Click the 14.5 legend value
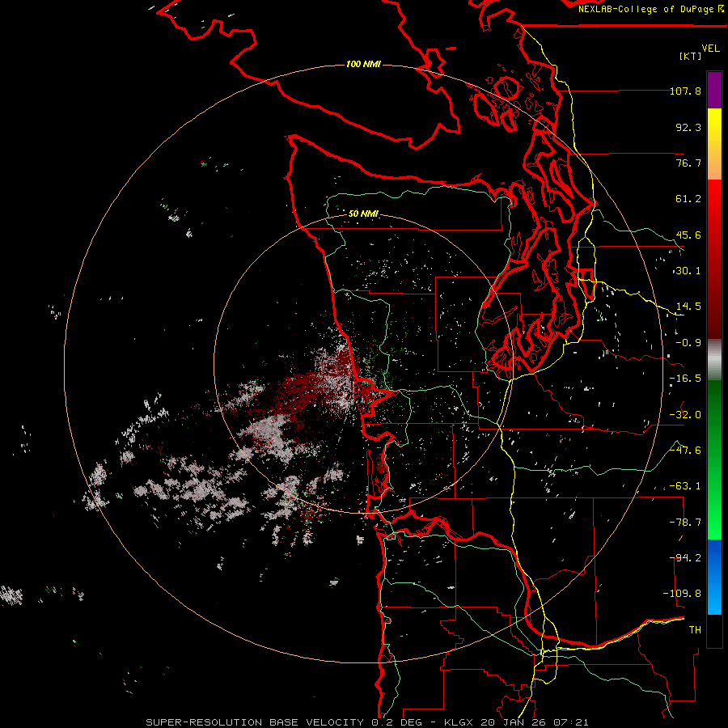This screenshot has width=728, height=728. click(x=688, y=307)
